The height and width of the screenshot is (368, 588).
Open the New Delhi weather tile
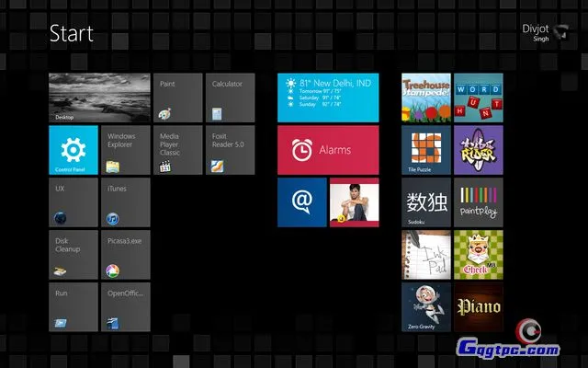point(328,98)
